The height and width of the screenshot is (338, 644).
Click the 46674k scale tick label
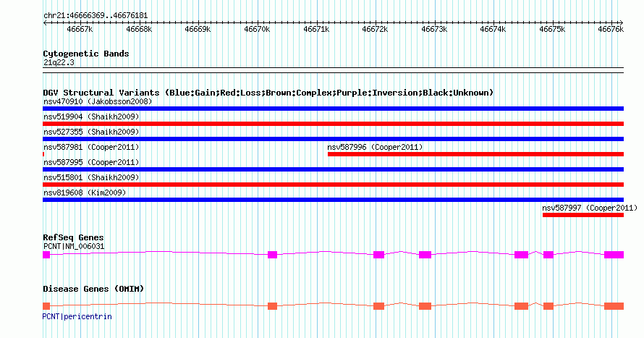[x=493, y=30]
